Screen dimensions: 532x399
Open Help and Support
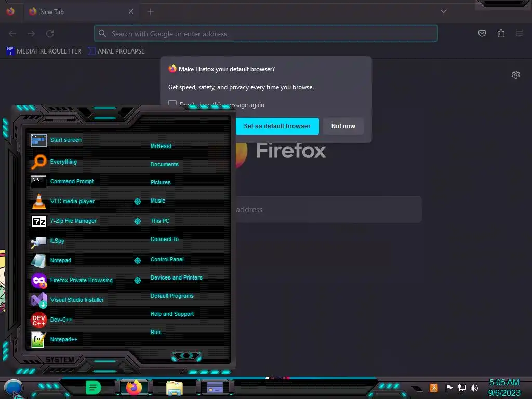[172, 314]
